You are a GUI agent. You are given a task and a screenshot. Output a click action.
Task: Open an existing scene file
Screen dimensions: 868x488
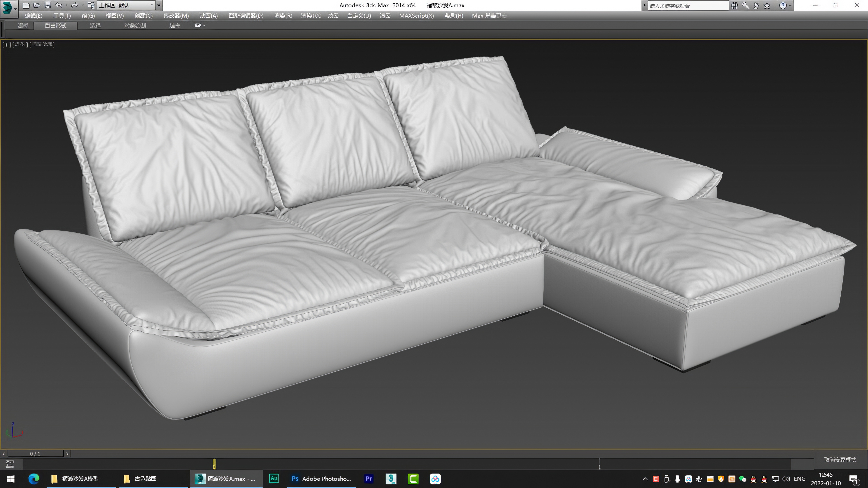click(37, 5)
